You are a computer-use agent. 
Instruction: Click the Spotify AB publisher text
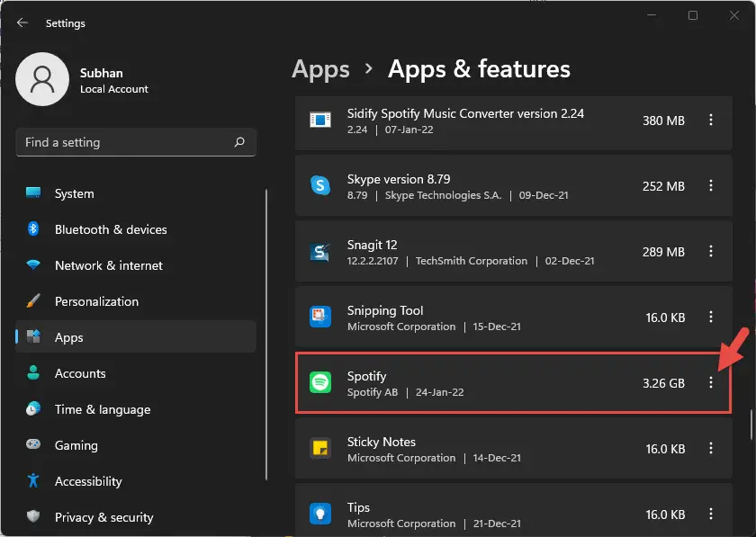[x=373, y=392]
